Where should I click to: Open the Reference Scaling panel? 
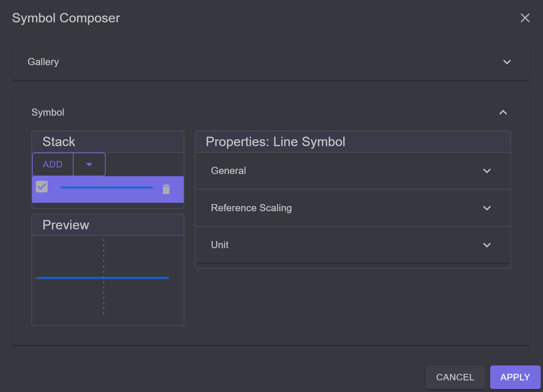pyautogui.click(x=352, y=208)
